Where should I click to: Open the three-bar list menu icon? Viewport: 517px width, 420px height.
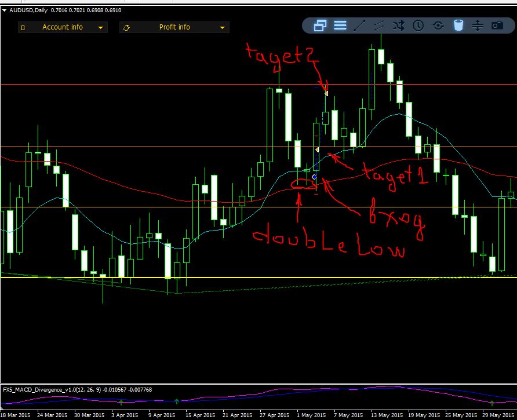tap(340, 25)
